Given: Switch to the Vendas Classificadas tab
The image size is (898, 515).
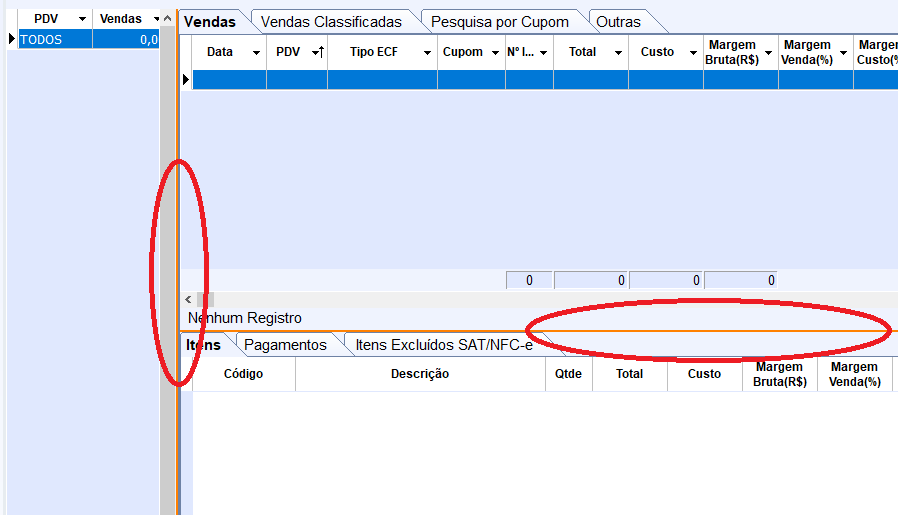Looking at the screenshot, I should tap(331, 21).
